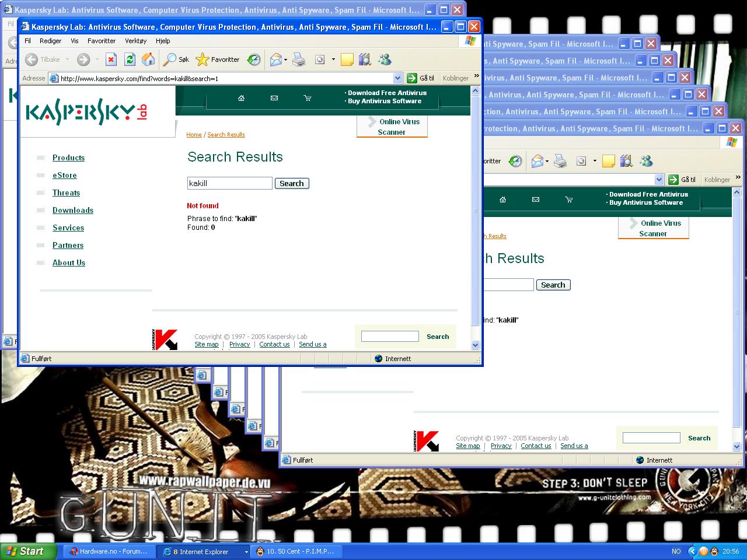Click the Forward arrow in front window toolbar
The height and width of the screenshot is (560, 747).
83,60
